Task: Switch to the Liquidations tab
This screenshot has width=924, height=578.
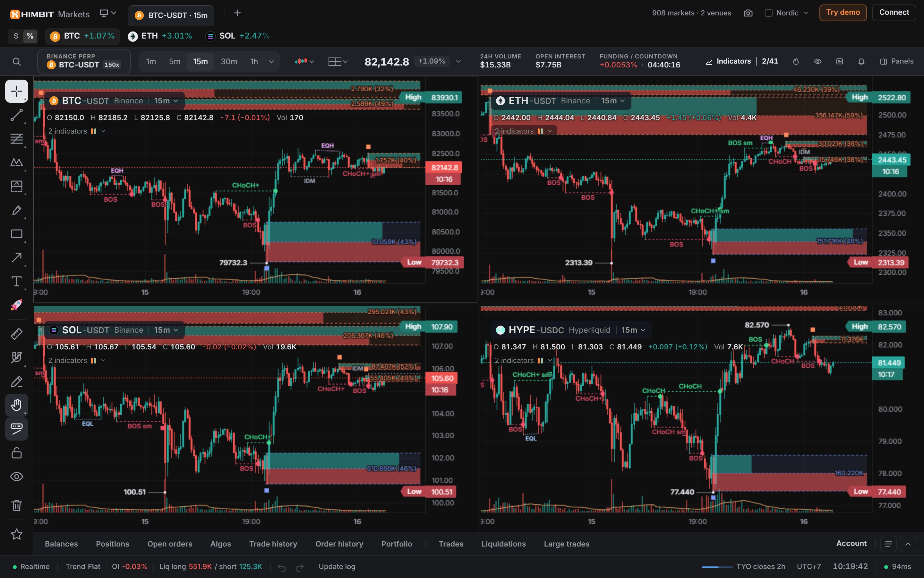Action: [x=503, y=544]
